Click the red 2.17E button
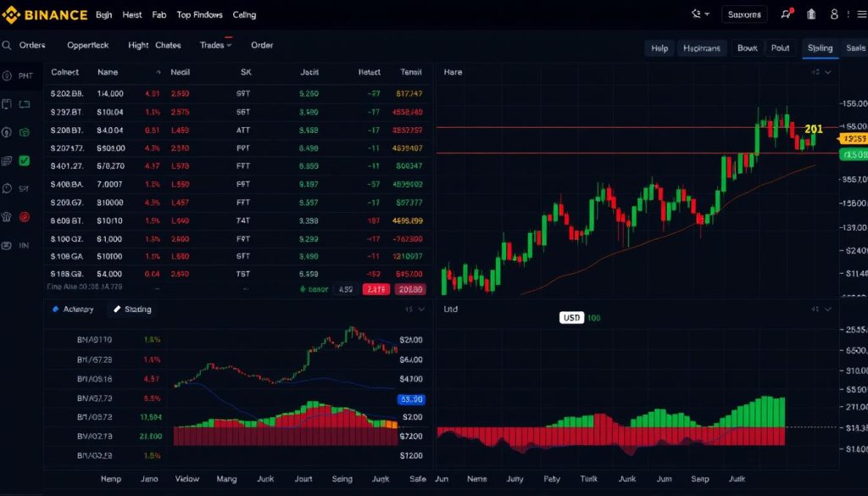This screenshot has width=868, height=496. [x=376, y=289]
